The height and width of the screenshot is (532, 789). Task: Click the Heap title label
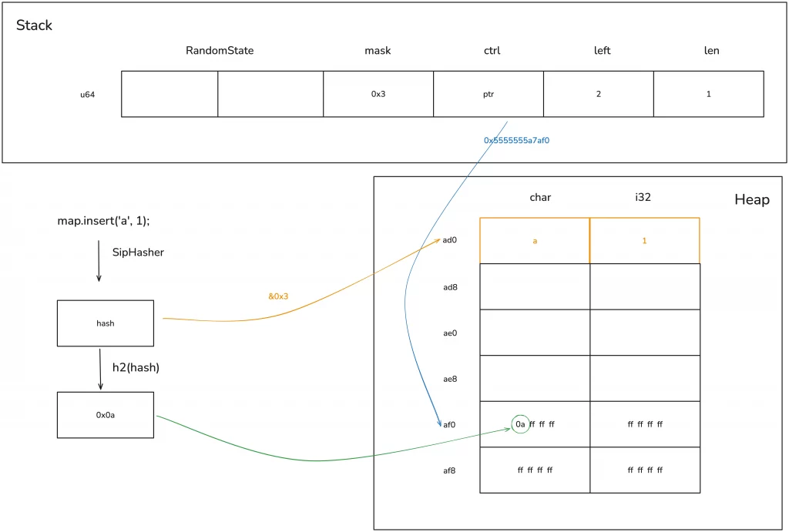coord(751,200)
